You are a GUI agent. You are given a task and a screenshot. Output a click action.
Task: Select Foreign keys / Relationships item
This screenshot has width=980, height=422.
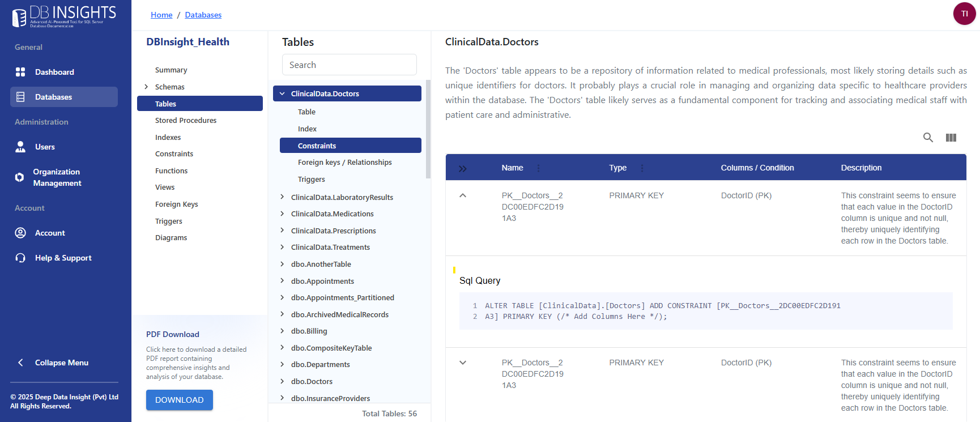click(x=344, y=163)
